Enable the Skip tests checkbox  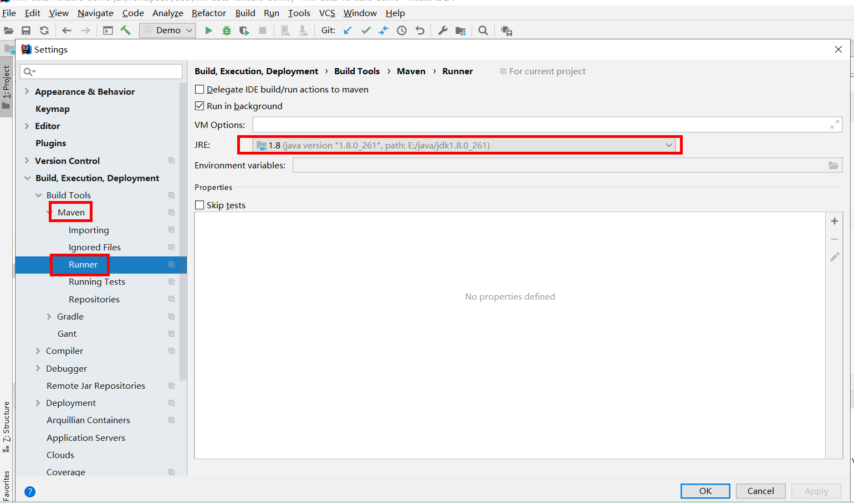[200, 205]
